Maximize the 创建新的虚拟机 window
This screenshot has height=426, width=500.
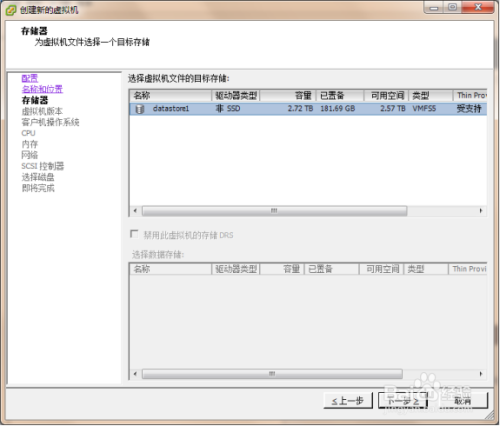point(452,8)
